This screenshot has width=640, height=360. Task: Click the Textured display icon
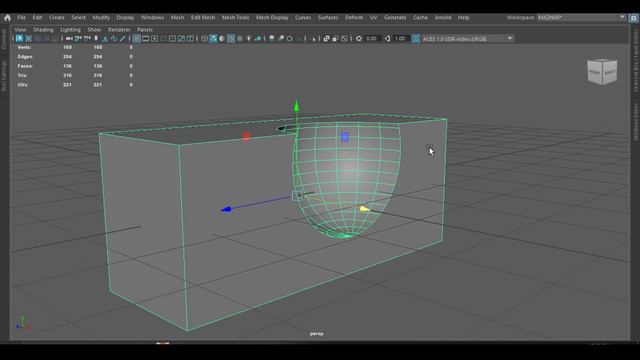[240, 38]
